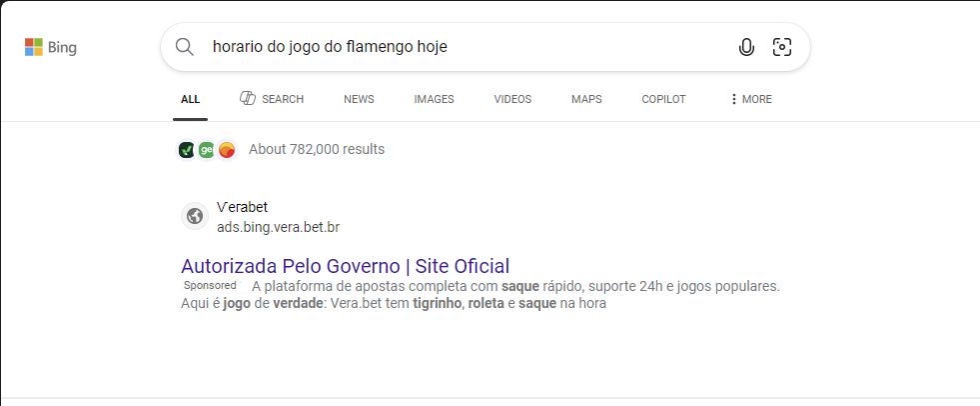Screen dimensions: 980x406
Task: Click the Verabet site name
Action: pyautogui.click(x=242, y=207)
